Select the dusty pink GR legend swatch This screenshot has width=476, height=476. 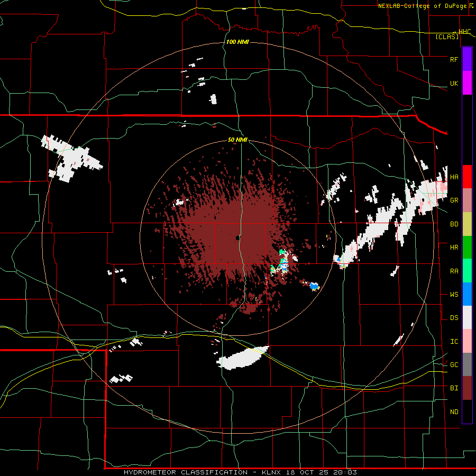tap(467, 200)
